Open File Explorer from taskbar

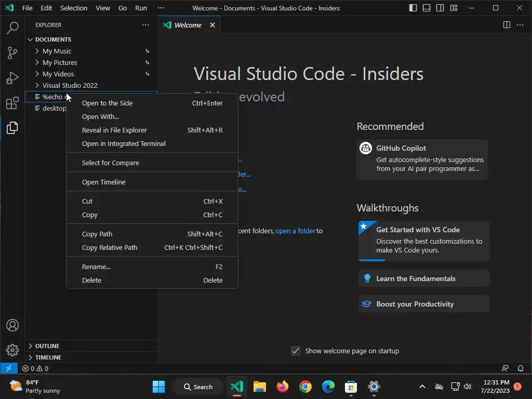[x=260, y=387]
